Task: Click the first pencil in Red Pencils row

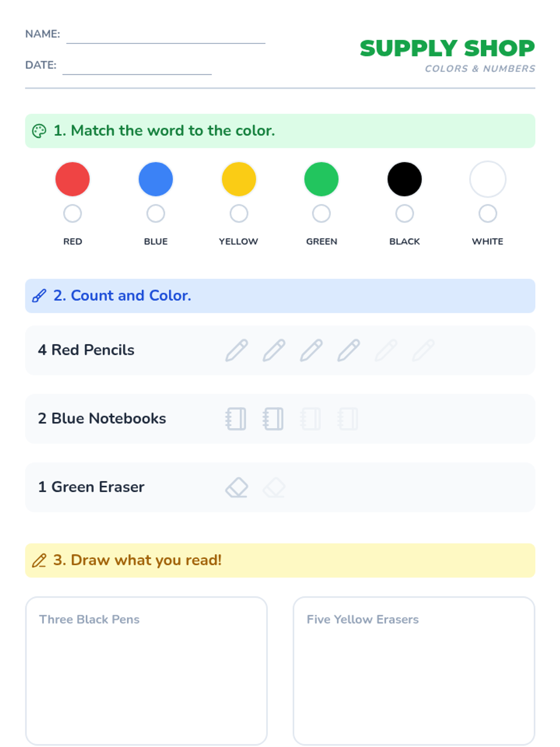Action: click(x=237, y=350)
